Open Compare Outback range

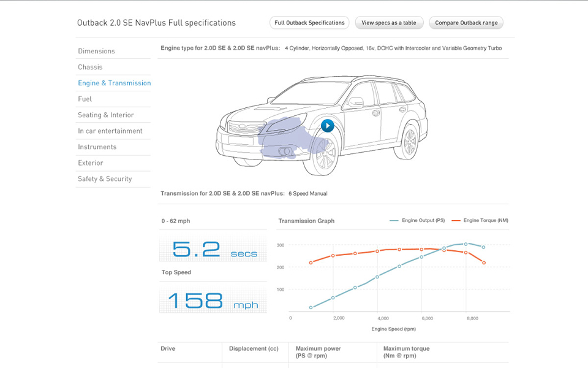click(466, 23)
